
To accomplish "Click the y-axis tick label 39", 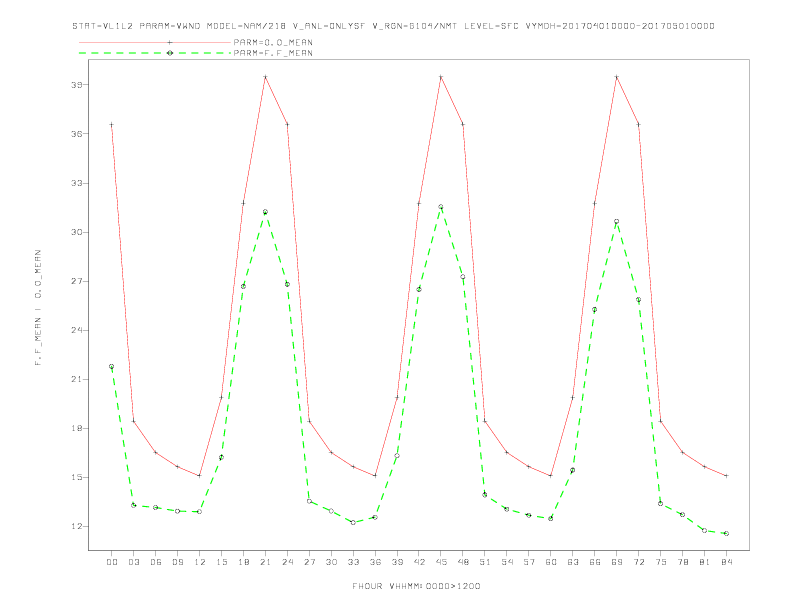I will (77, 85).
